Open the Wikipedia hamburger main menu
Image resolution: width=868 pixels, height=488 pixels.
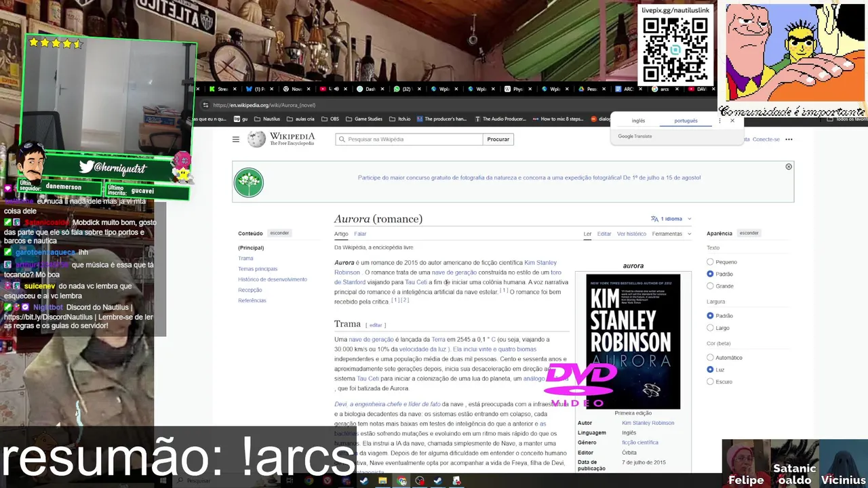point(235,139)
